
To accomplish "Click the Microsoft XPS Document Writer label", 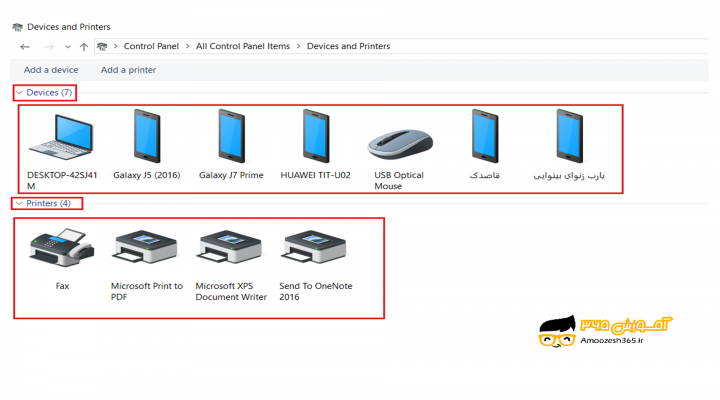I will [x=231, y=291].
